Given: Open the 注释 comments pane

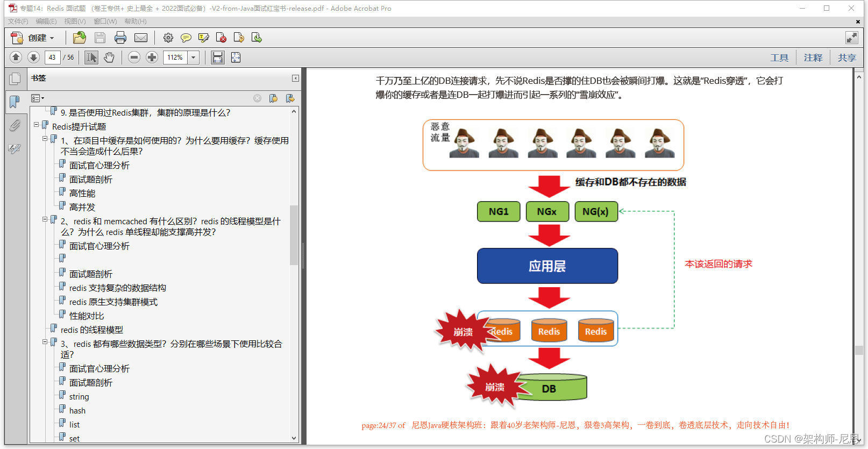Looking at the screenshot, I should coord(813,58).
